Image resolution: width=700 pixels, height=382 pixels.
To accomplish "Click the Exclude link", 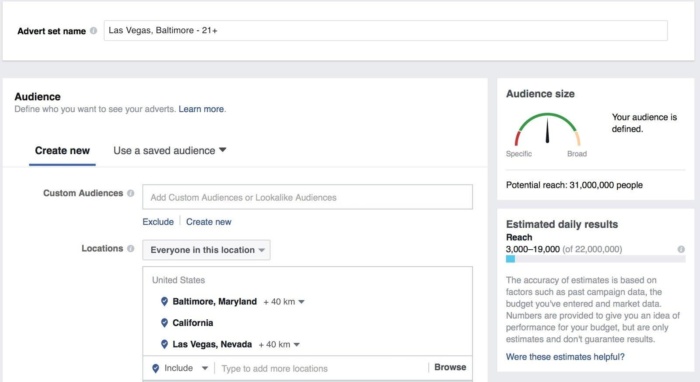I will tap(158, 222).
